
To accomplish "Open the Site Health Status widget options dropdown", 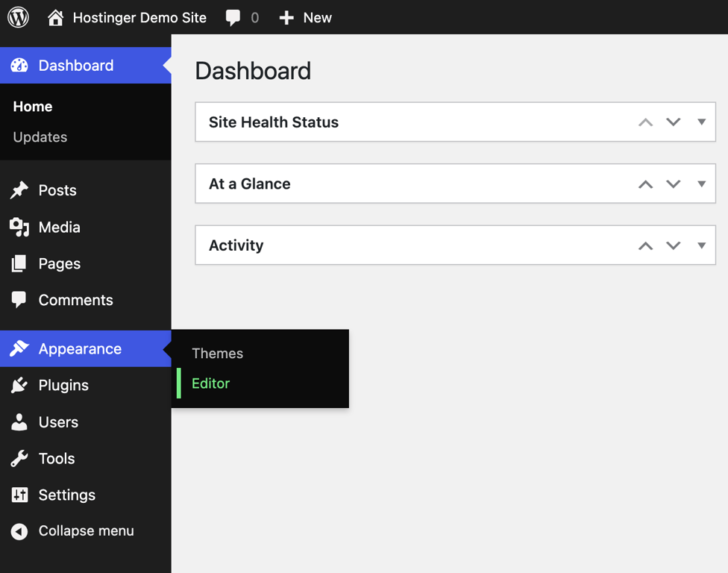I will coord(701,122).
